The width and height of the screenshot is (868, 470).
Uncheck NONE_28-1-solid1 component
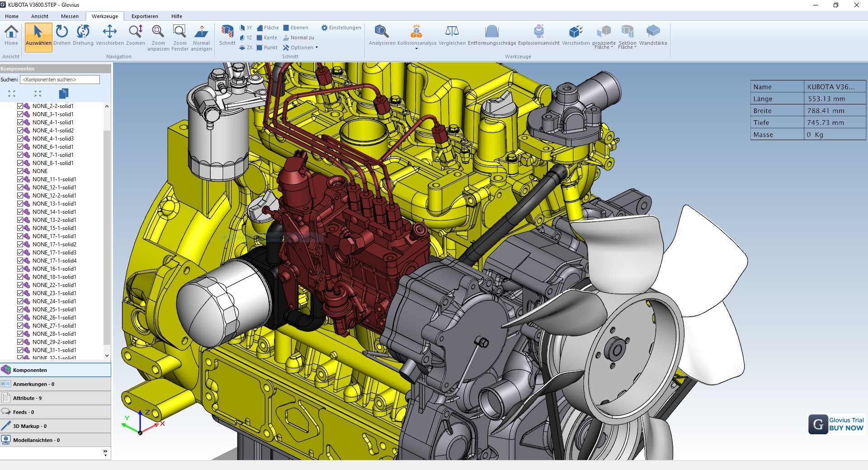coord(20,334)
